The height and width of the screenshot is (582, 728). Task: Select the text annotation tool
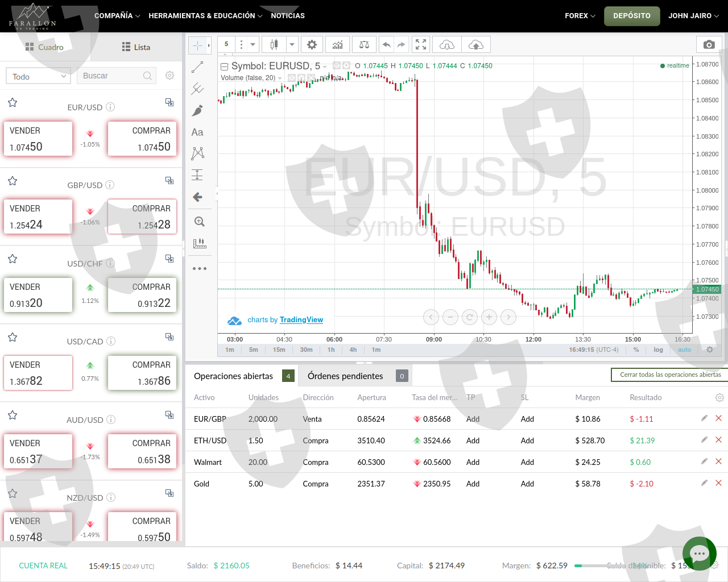pyautogui.click(x=197, y=132)
